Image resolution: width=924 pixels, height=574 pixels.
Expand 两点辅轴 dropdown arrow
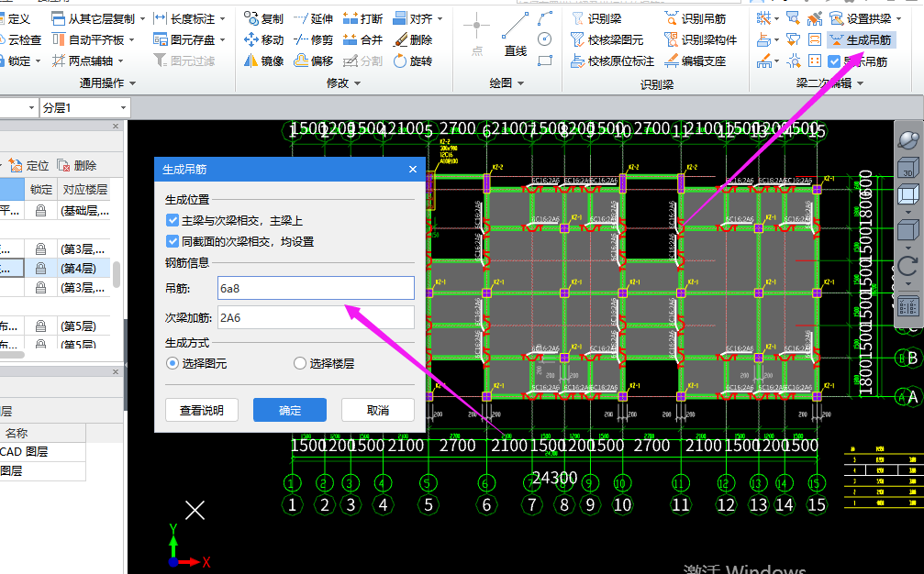120,61
